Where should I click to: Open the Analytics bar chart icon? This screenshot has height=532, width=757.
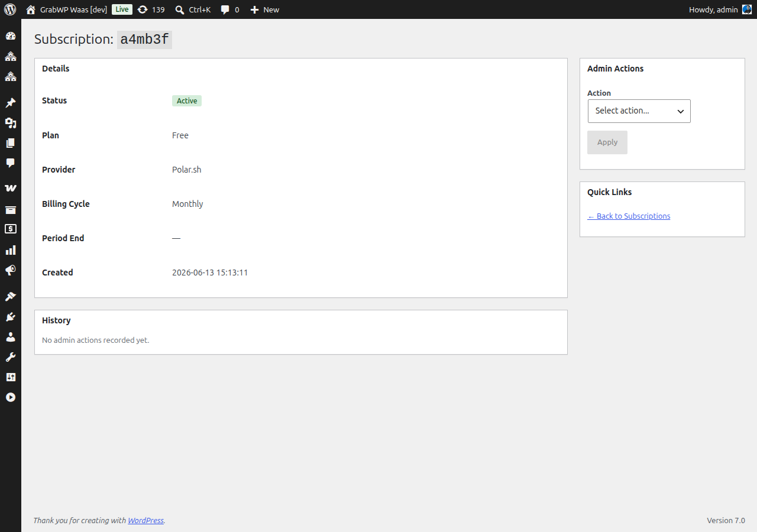11,250
